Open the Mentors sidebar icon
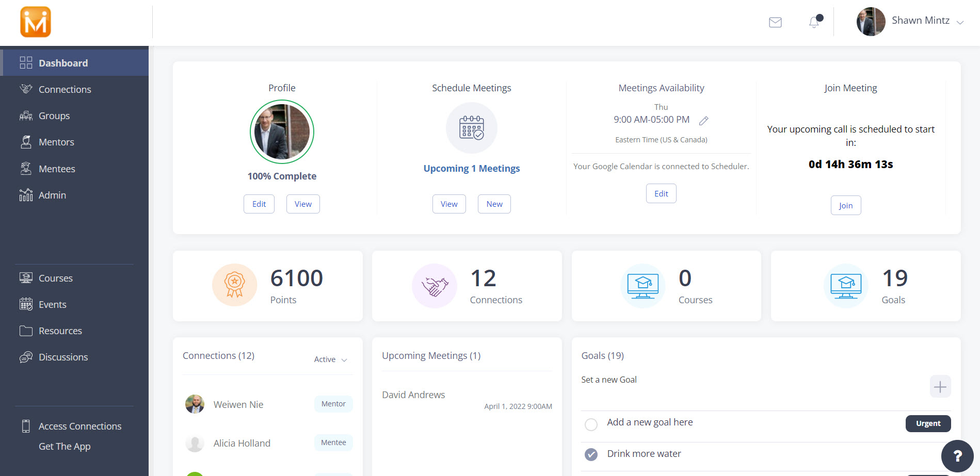The height and width of the screenshot is (476, 980). [x=25, y=142]
